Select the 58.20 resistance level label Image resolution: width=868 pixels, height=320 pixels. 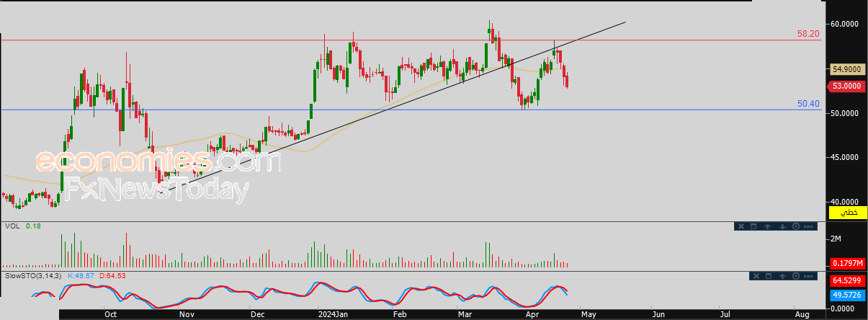[x=807, y=34]
